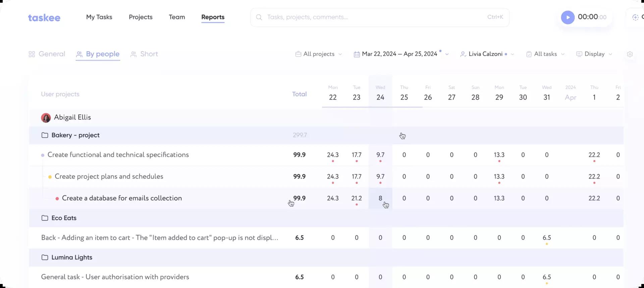Viewport: 644px width, 288px height.
Task: Switch to the General report tab
Action: tap(47, 54)
